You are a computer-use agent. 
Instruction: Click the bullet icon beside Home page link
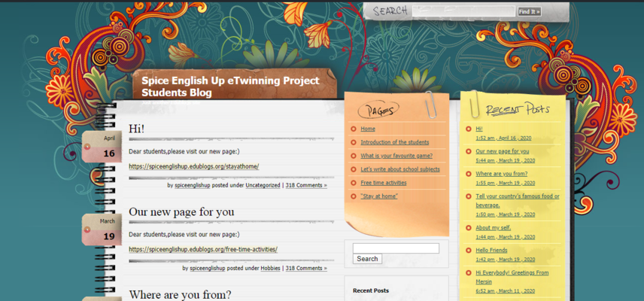[x=354, y=129]
